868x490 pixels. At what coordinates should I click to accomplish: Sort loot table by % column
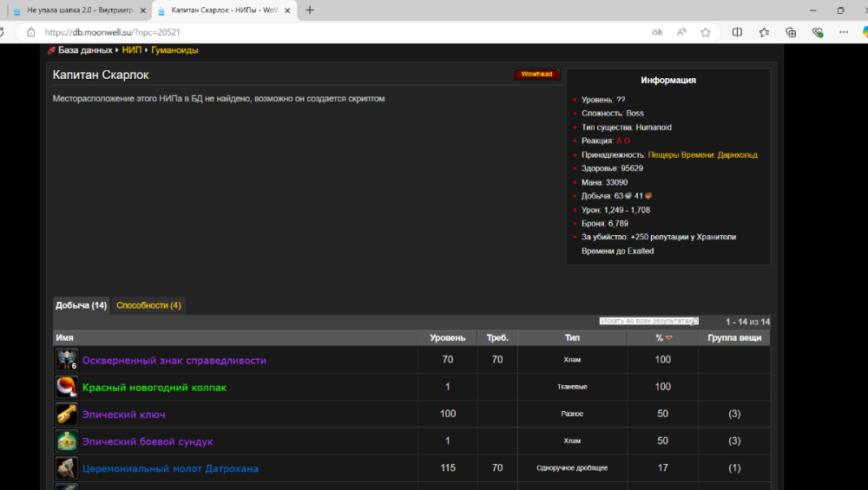pyautogui.click(x=662, y=337)
